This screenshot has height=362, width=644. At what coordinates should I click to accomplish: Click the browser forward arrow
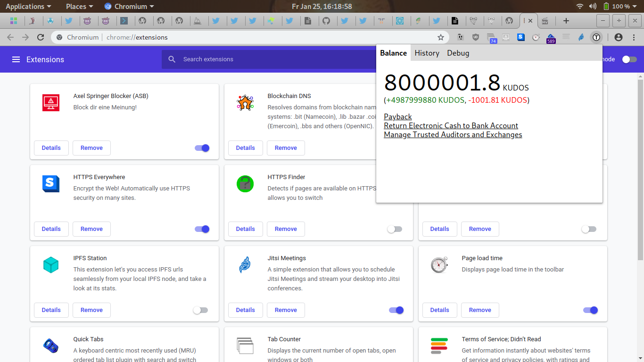point(25,37)
